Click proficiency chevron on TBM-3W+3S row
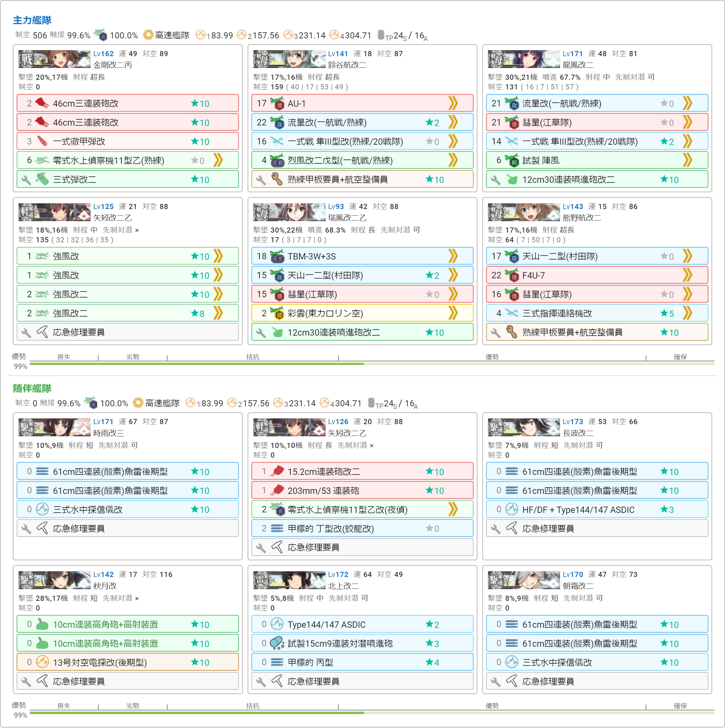This screenshot has height=728, width=725. point(453,256)
